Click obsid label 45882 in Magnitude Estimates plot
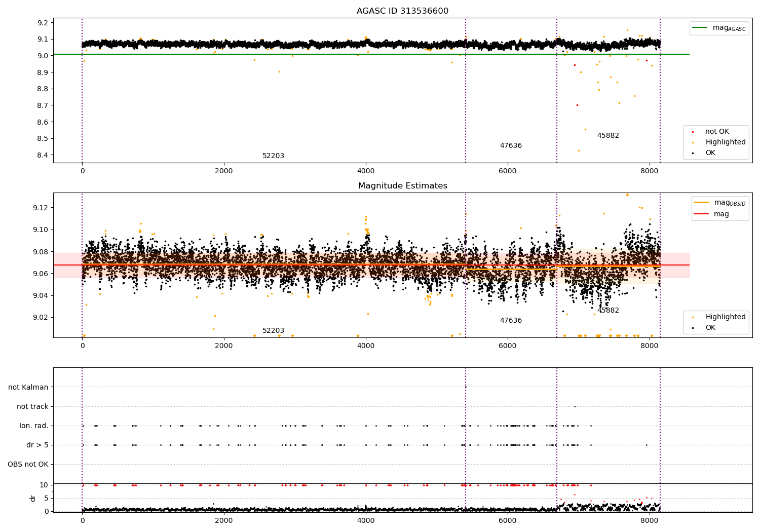 coord(608,311)
